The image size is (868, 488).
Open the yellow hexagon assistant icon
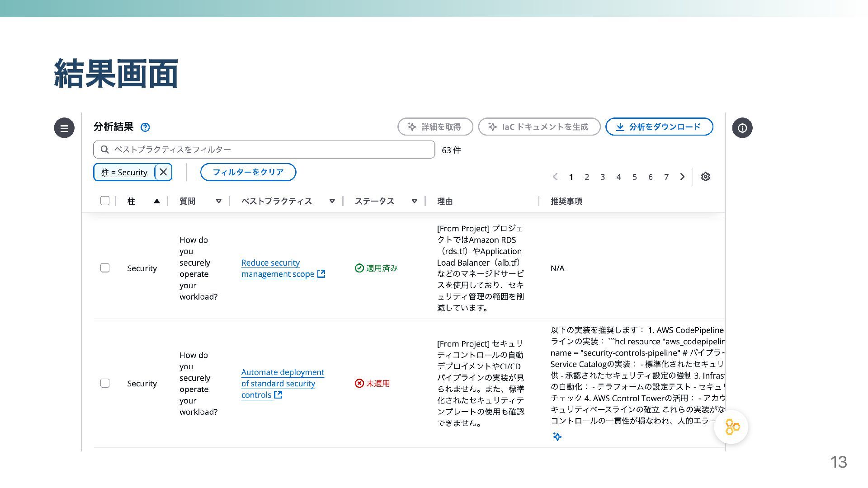[731, 427]
